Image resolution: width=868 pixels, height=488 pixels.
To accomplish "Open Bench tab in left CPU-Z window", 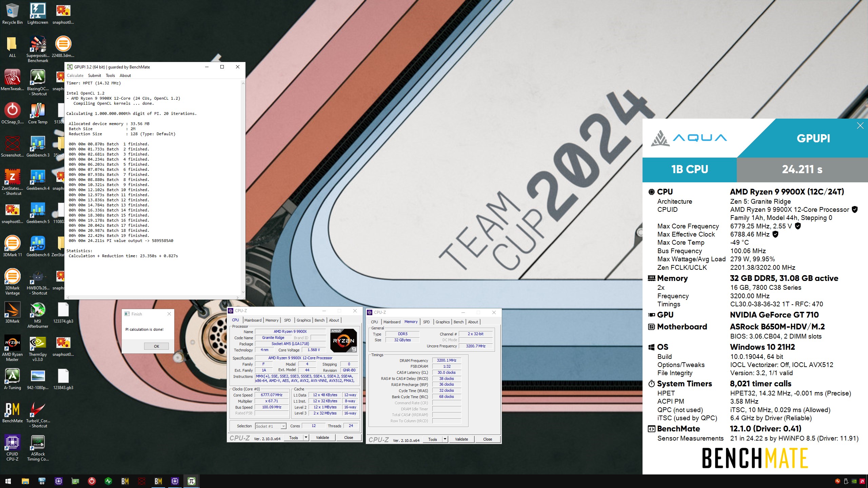I will pyautogui.click(x=319, y=320).
